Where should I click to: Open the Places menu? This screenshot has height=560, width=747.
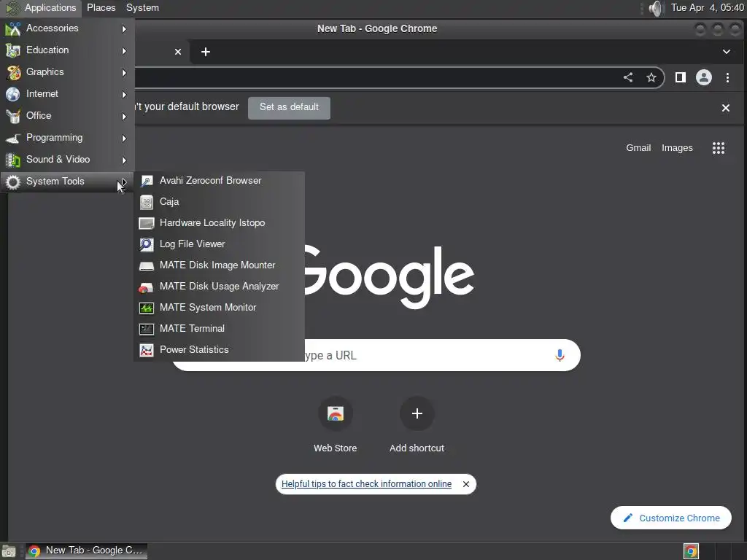101,7
